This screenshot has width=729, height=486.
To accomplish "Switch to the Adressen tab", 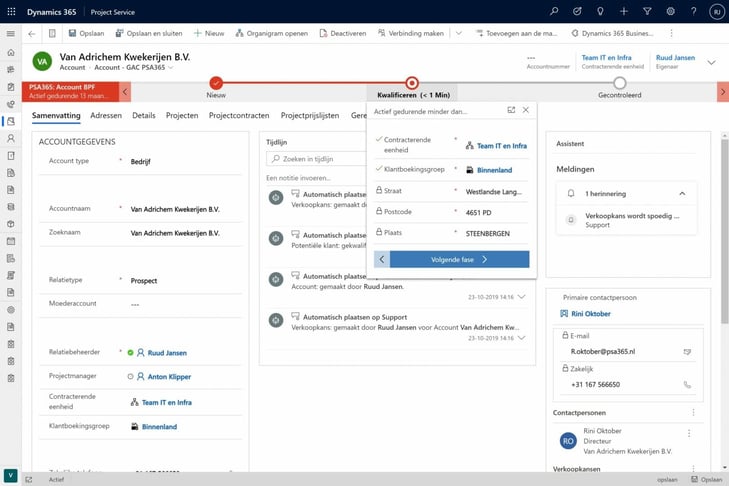I will pos(106,116).
